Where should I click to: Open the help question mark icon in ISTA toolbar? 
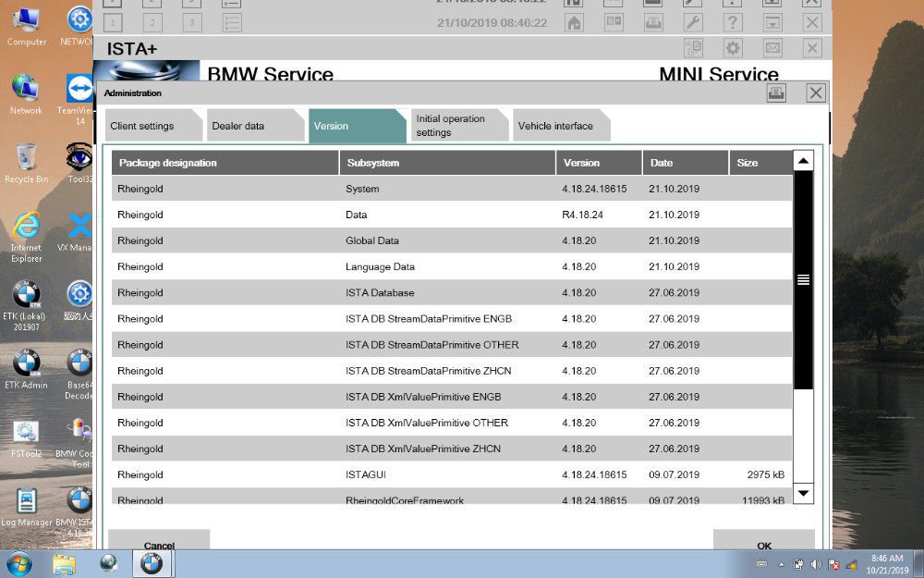(733, 23)
